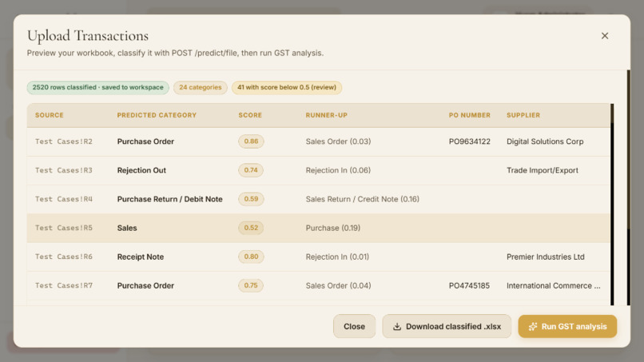
Task: Click the table's vertical scrollbar
Action: coord(612,205)
